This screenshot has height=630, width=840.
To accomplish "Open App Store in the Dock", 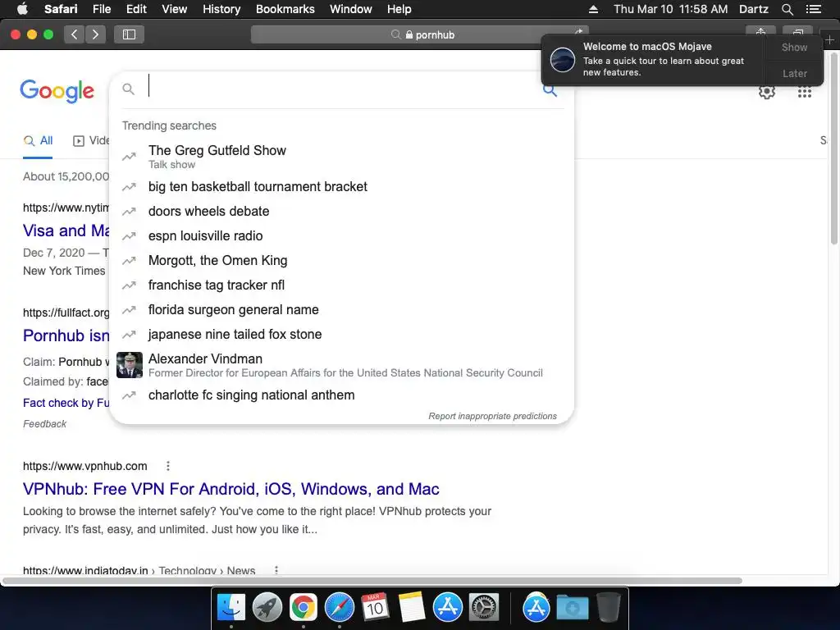I will pyautogui.click(x=447, y=608).
